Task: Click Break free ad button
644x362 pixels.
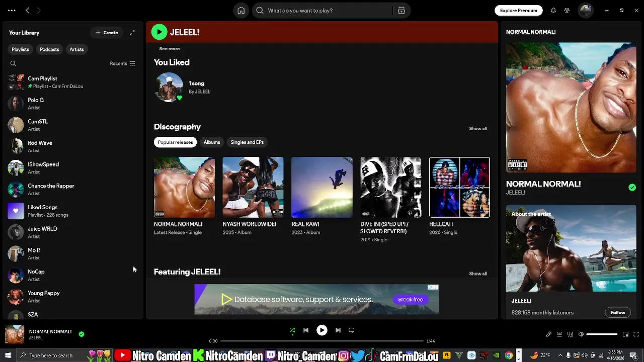Action: tap(411, 300)
